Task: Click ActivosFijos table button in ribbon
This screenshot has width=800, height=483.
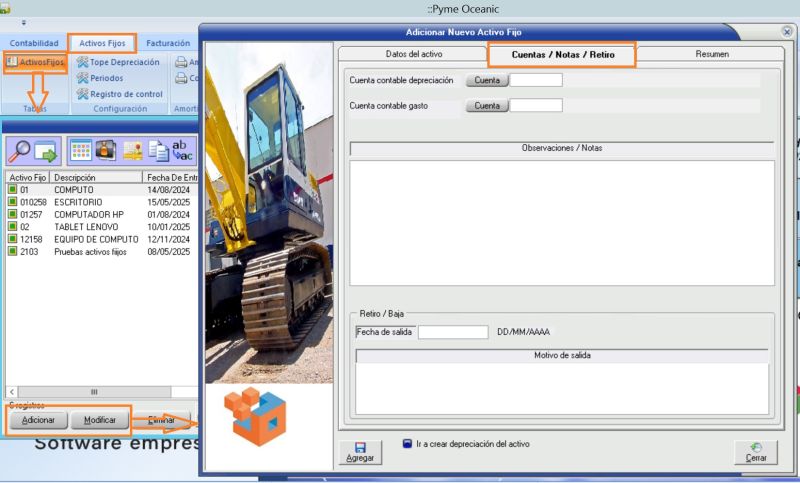Action: (36, 62)
